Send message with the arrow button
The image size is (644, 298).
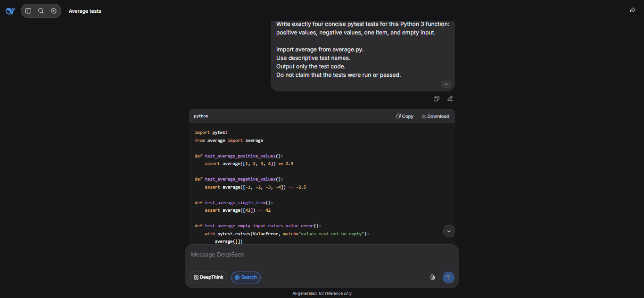(x=448, y=277)
